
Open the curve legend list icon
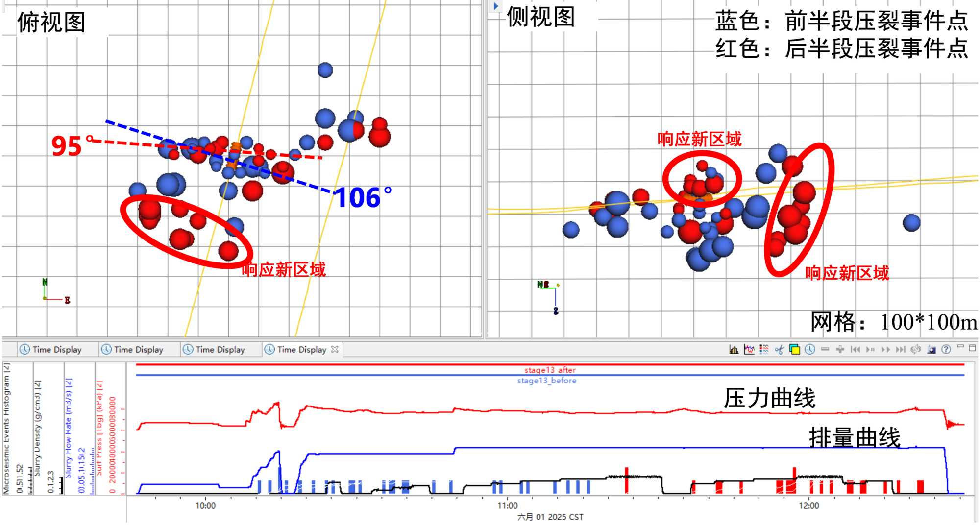tap(764, 349)
